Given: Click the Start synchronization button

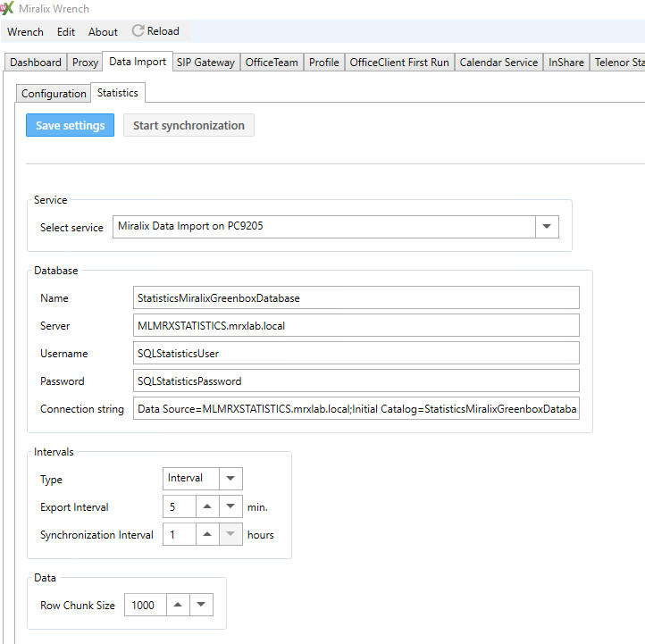Looking at the screenshot, I should point(188,125).
